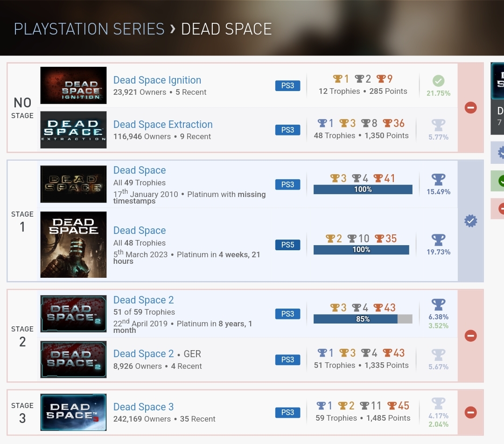Click red minus icon on the No Stage row

click(470, 108)
